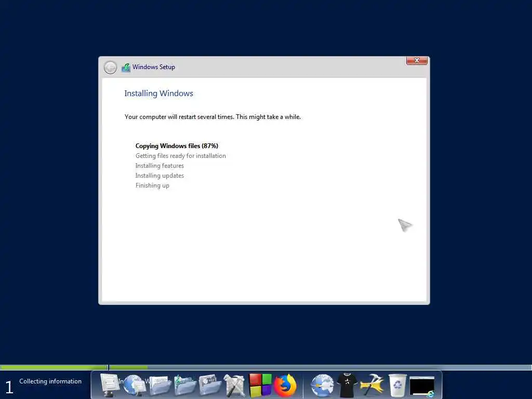
Task: Click the 'Installing Windows' heading
Action: pos(158,94)
